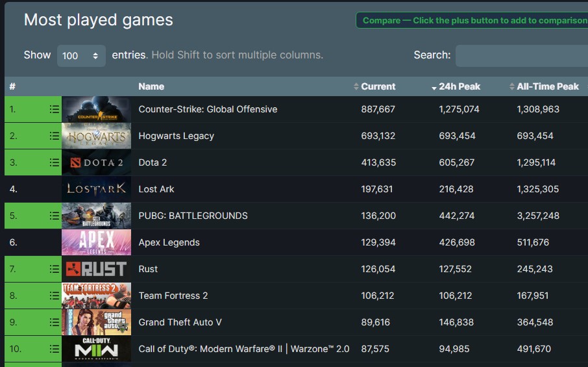This screenshot has width=588, height=367.
Task: Open the Dota 2 game thumbnail
Action: pyautogui.click(x=96, y=162)
